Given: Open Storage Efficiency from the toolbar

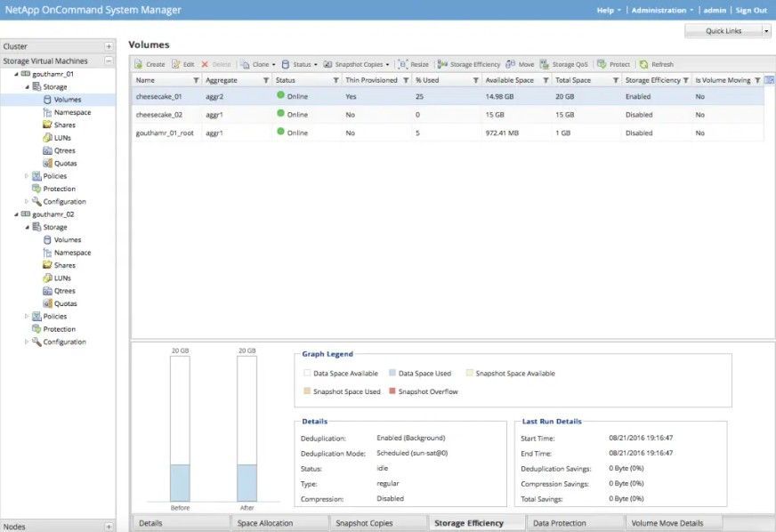Looking at the screenshot, I should tap(443, 65).
